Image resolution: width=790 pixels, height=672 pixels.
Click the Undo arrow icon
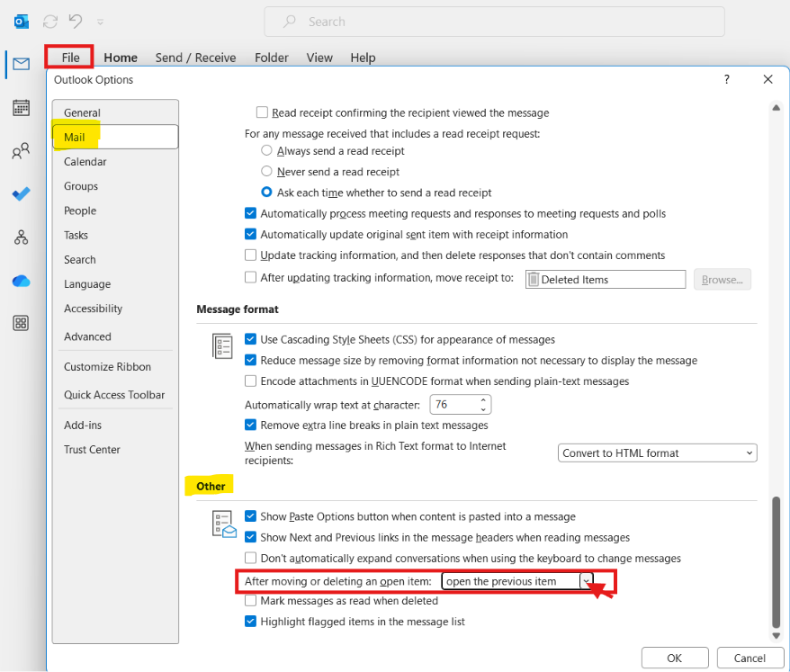click(x=76, y=22)
